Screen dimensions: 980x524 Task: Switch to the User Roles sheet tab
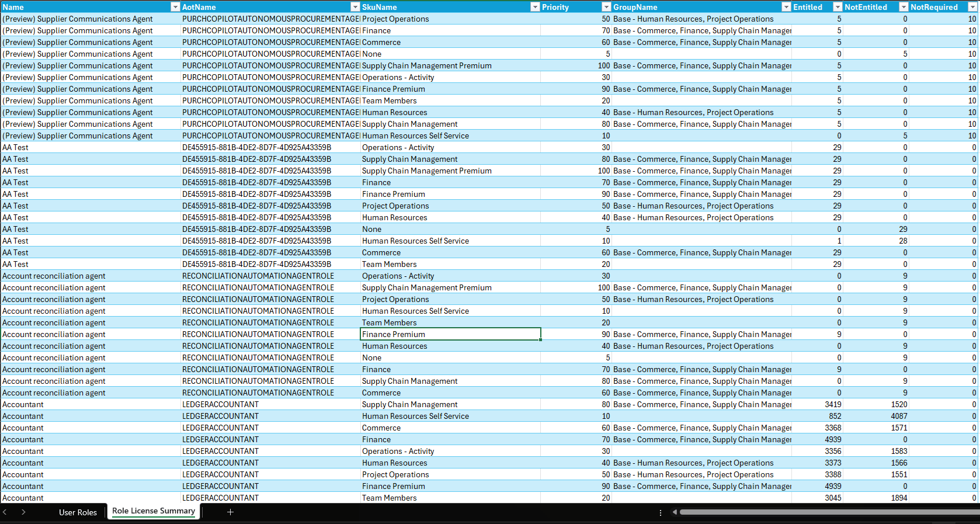click(78, 512)
